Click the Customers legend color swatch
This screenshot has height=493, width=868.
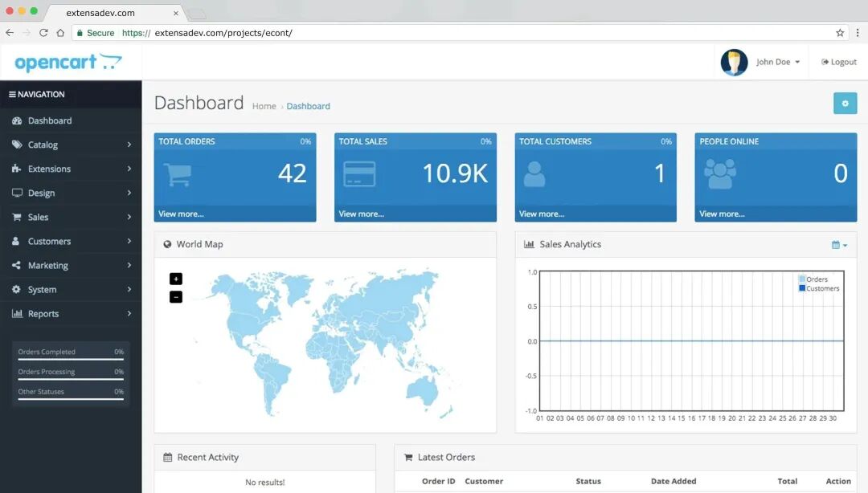click(801, 288)
